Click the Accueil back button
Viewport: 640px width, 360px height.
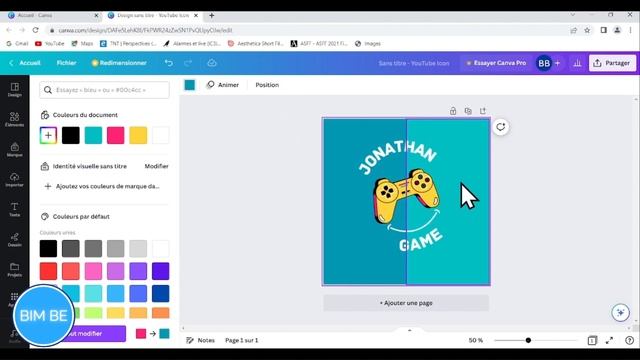(x=24, y=63)
